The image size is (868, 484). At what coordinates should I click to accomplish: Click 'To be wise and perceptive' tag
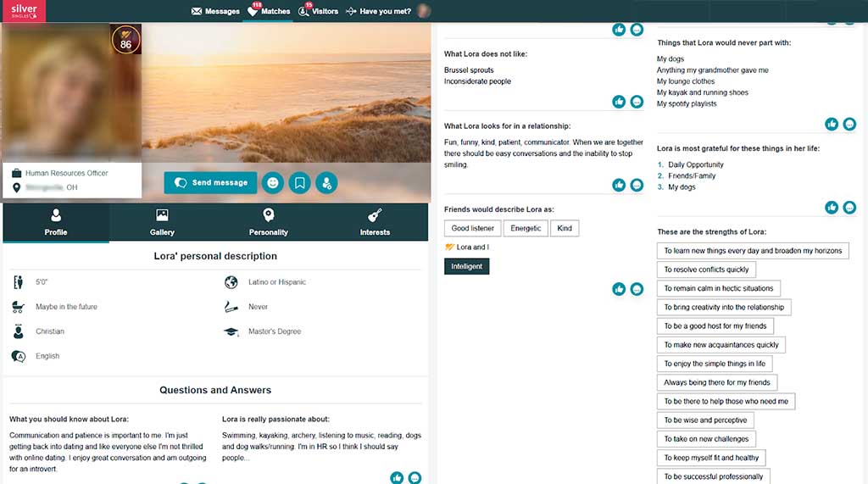(x=706, y=420)
